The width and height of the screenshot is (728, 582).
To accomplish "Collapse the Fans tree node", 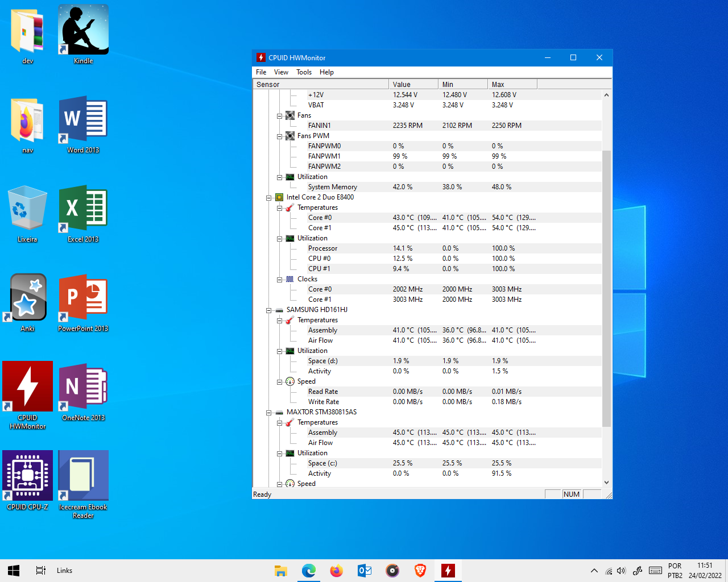I will [280, 116].
